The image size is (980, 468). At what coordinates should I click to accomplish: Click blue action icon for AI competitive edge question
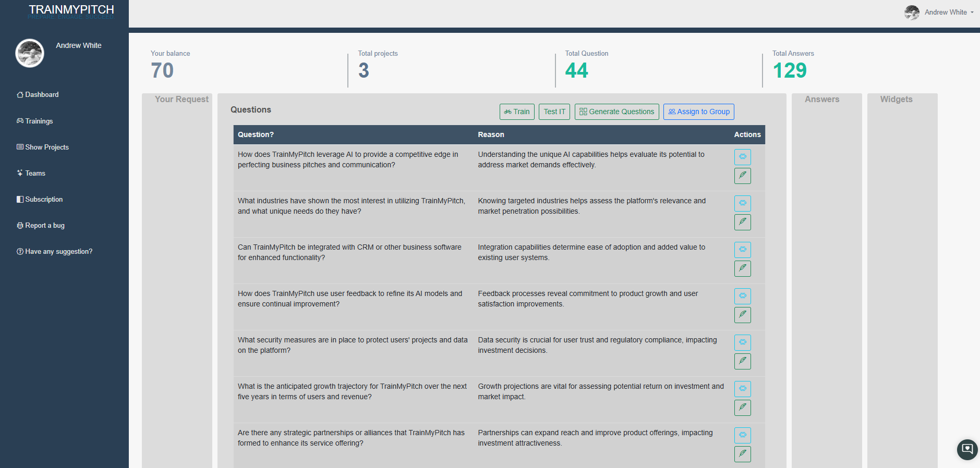point(743,157)
